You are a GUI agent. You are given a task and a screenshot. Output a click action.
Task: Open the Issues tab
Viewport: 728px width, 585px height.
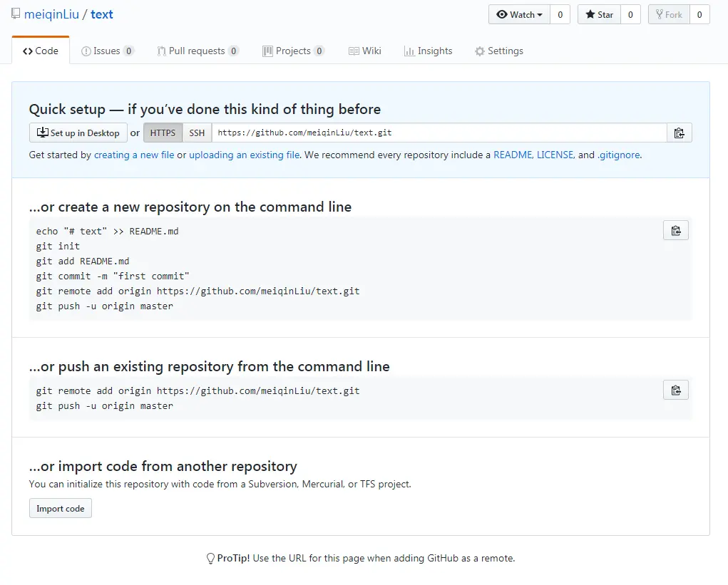pyautogui.click(x=107, y=51)
